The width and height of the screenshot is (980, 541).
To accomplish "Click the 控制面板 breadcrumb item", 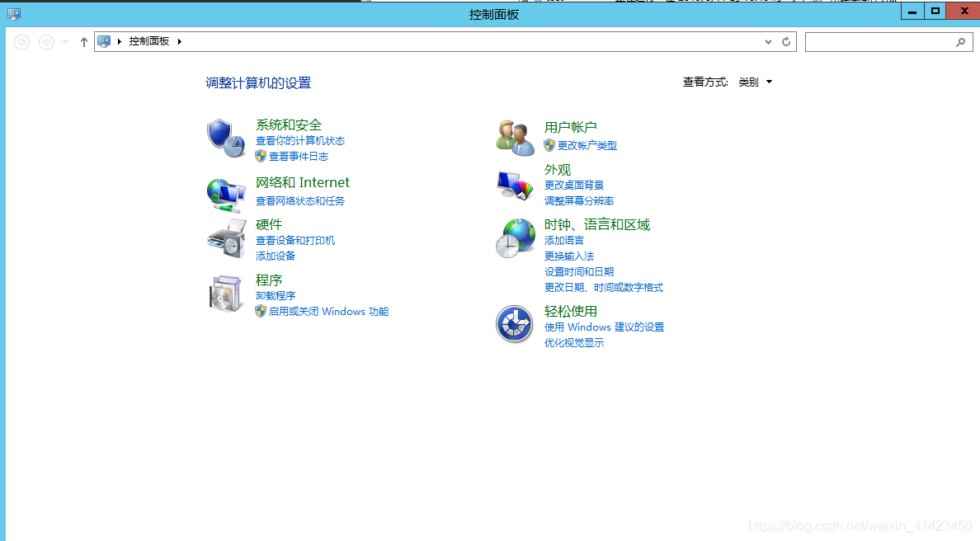I will coord(148,41).
